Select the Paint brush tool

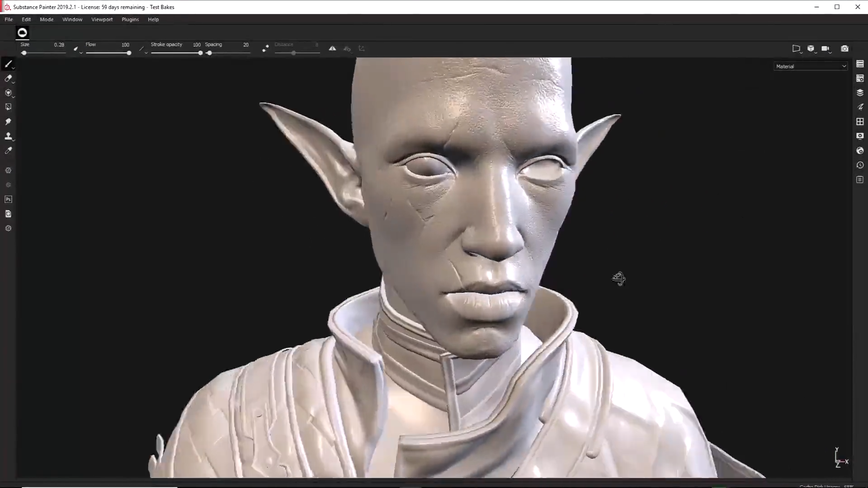[8, 64]
